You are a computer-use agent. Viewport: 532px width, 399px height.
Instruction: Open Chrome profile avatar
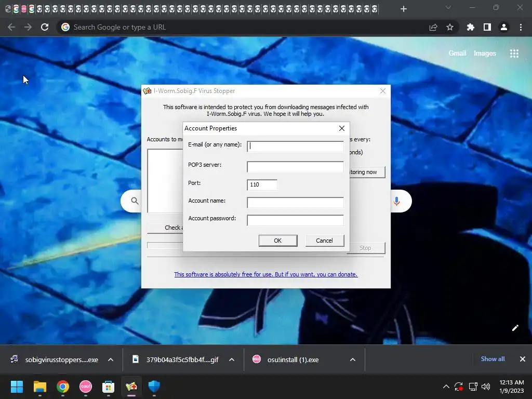(504, 27)
